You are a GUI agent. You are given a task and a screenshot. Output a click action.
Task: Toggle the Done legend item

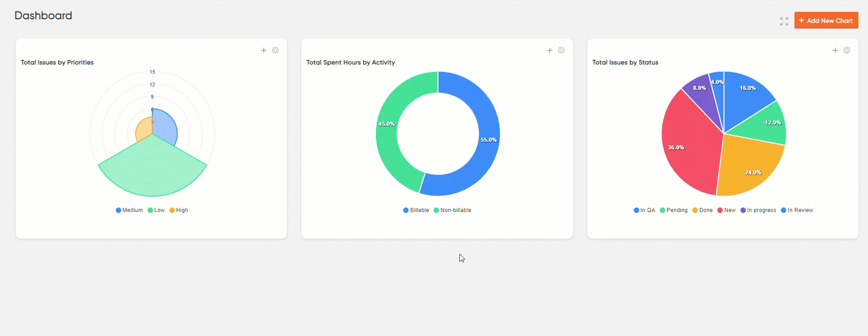click(703, 210)
